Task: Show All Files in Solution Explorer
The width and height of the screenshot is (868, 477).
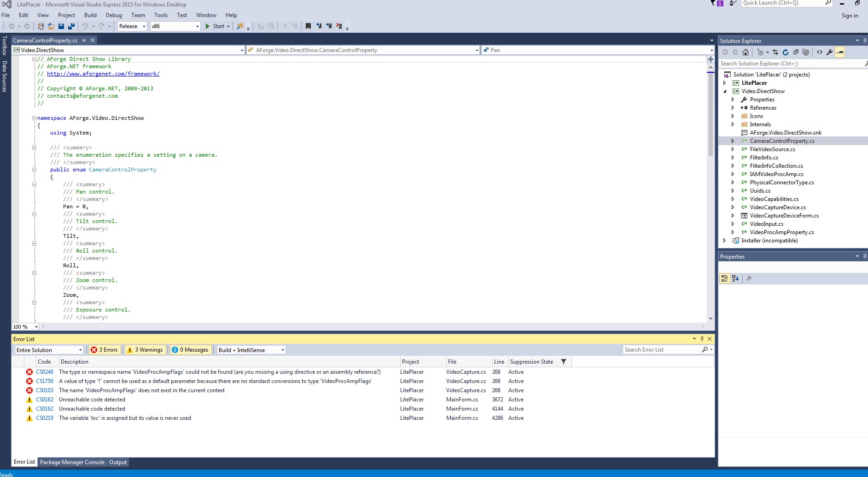Action: tap(806, 52)
